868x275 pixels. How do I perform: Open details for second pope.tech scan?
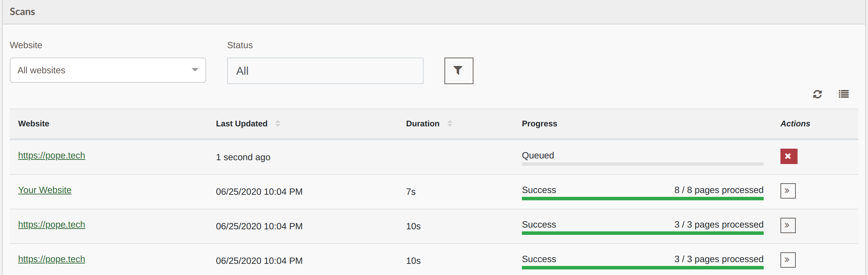click(x=788, y=225)
